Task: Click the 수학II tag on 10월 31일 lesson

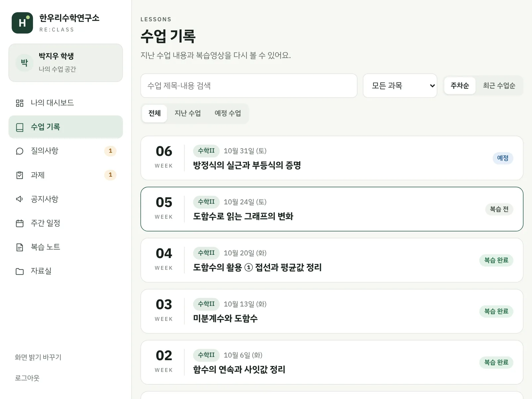Action: point(206,151)
